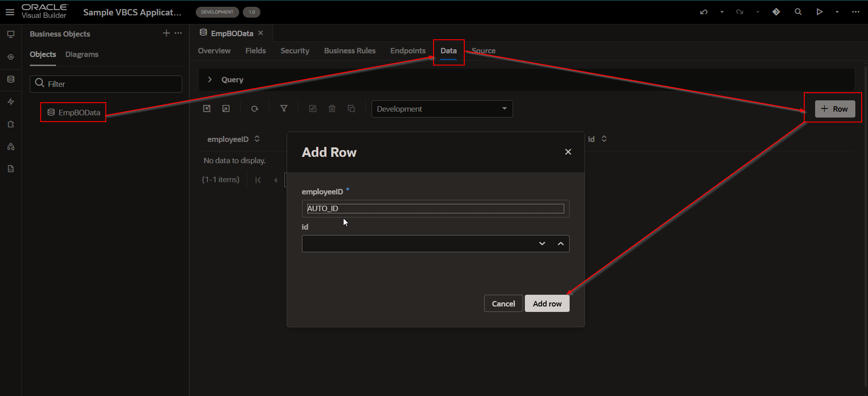The width and height of the screenshot is (868, 396).
Task: Open Layouts icon in left navigator
Action: (11, 146)
